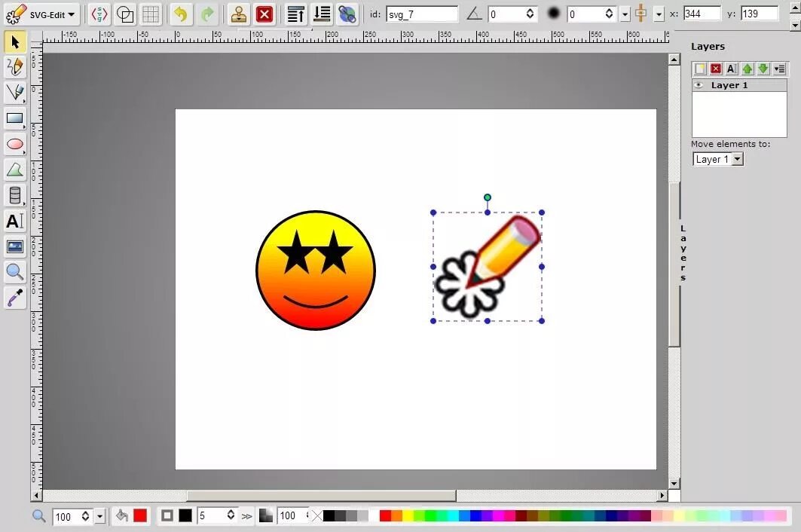The image size is (801, 532).
Task: Toggle visibility of Layer 1
Action: 699,85
